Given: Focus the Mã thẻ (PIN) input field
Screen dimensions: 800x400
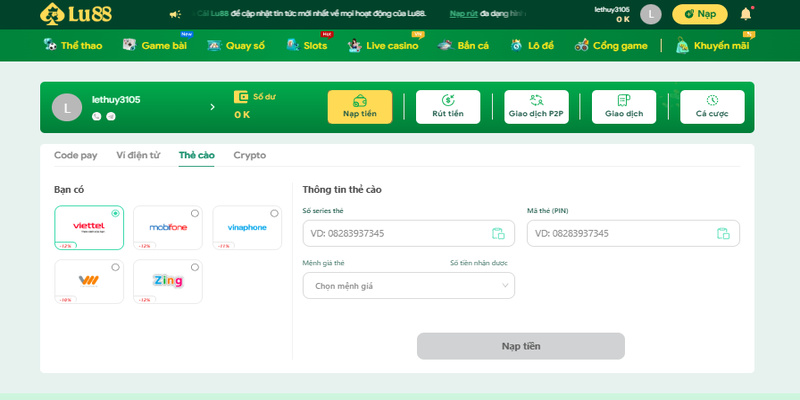Looking at the screenshot, I should (x=633, y=233).
